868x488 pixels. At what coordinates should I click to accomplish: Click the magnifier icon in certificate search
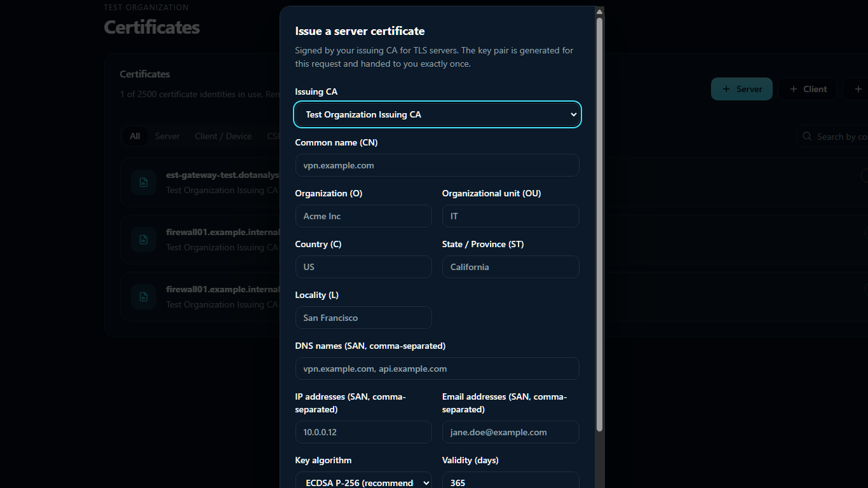807,137
